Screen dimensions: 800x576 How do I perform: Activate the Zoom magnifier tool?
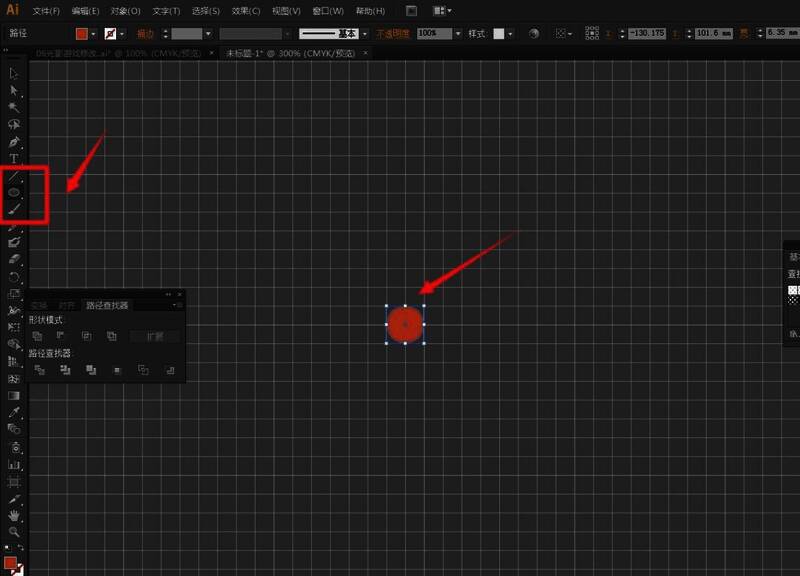coord(14,532)
